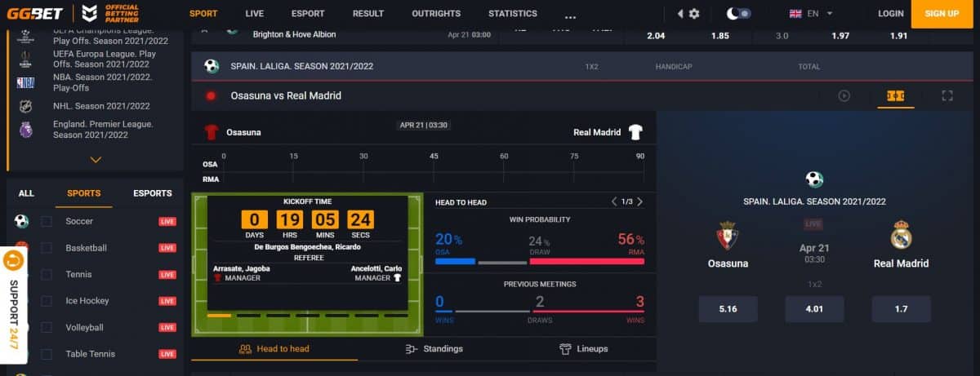Screen dimensions: 980x376
Task: Select the match tracker scoreboard icon
Action: coord(896,95)
